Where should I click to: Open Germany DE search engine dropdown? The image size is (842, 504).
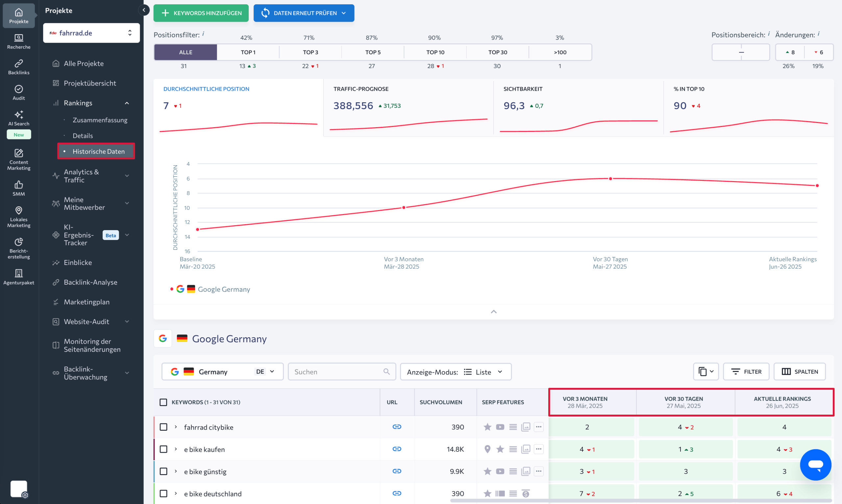[x=222, y=371]
